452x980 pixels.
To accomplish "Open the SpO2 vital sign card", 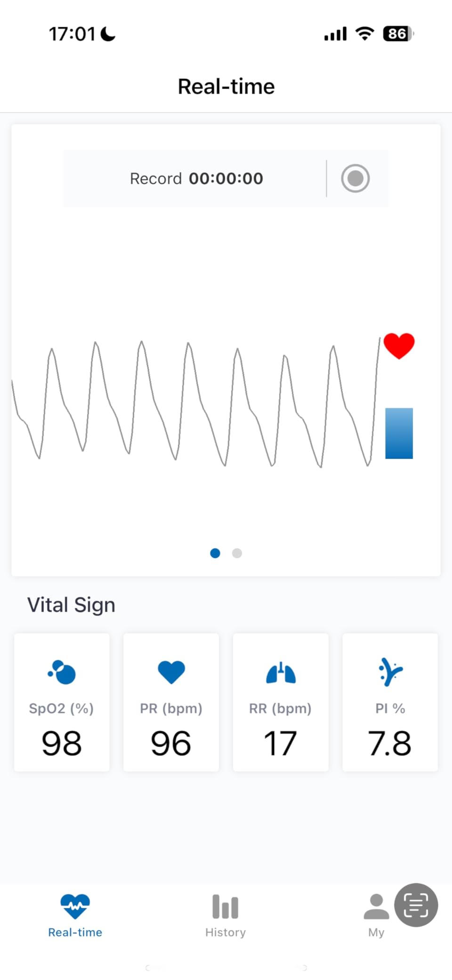I will 62,702.
